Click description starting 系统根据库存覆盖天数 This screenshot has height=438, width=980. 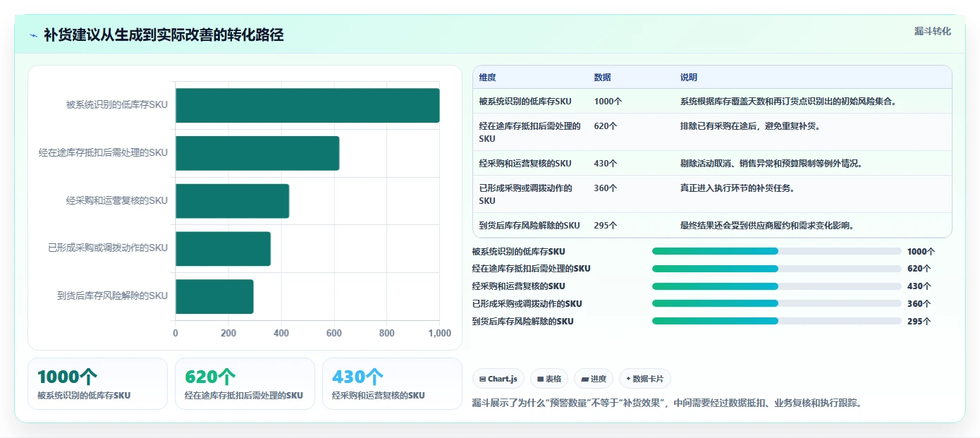[788, 101]
